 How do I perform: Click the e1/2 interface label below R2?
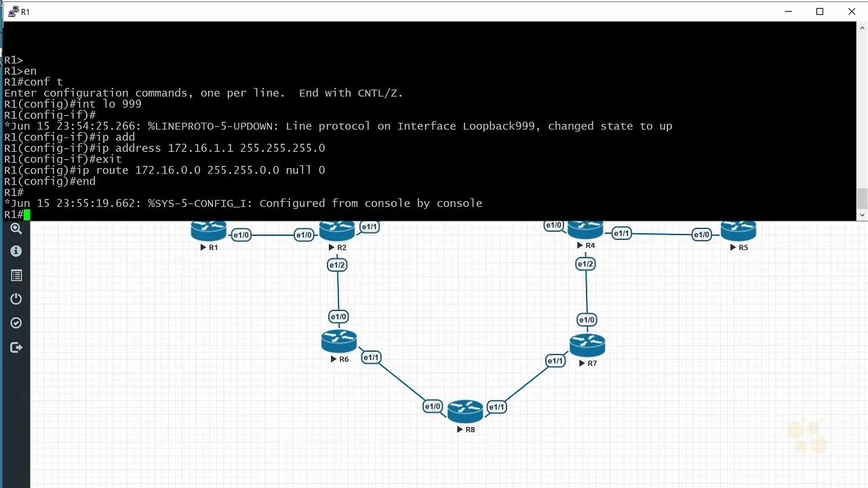point(337,265)
